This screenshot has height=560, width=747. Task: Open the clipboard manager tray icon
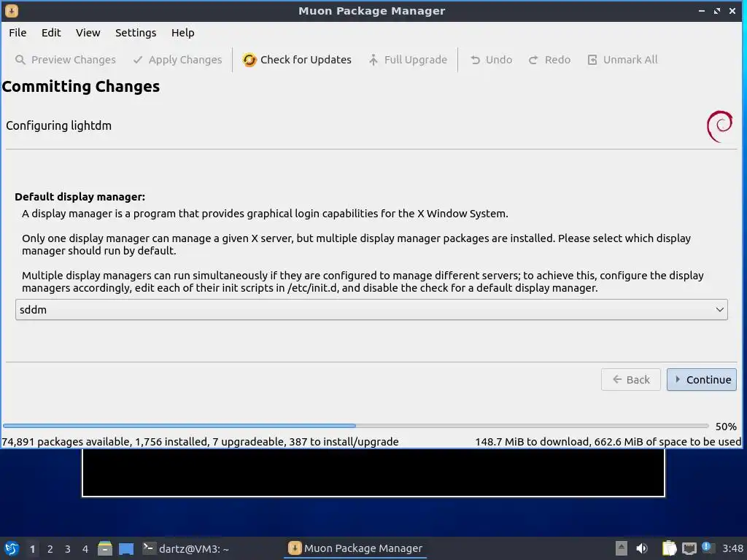(x=670, y=548)
